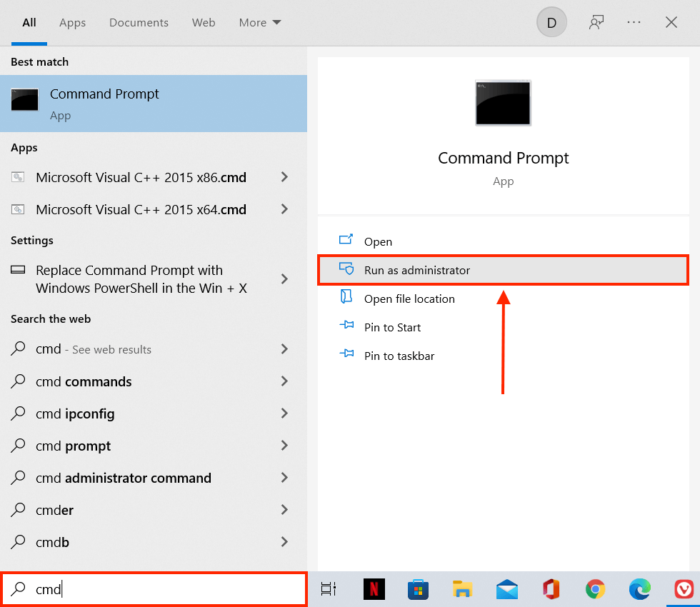Screen dimensions: 700x607
Task: Expand the Visual C++ 2015 x86.cmd chevron
Action: click(284, 177)
